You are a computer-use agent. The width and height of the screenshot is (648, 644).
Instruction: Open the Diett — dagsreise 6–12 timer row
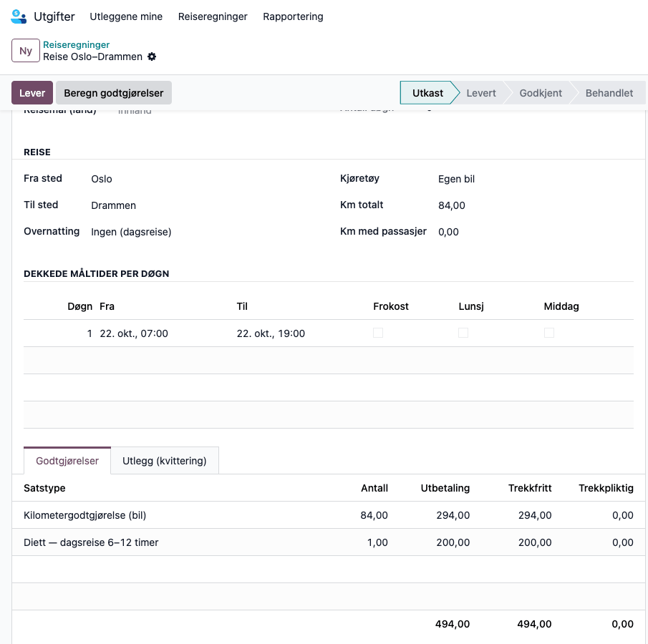[x=329, y=542]
